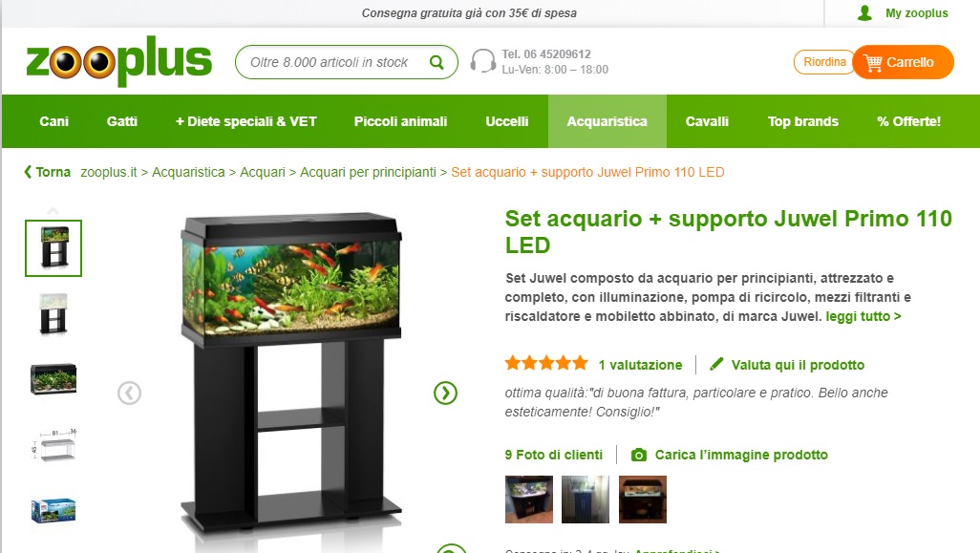Click the five-star rating display
The width and height of the screenshot is (980, 553).
(546, 363)
